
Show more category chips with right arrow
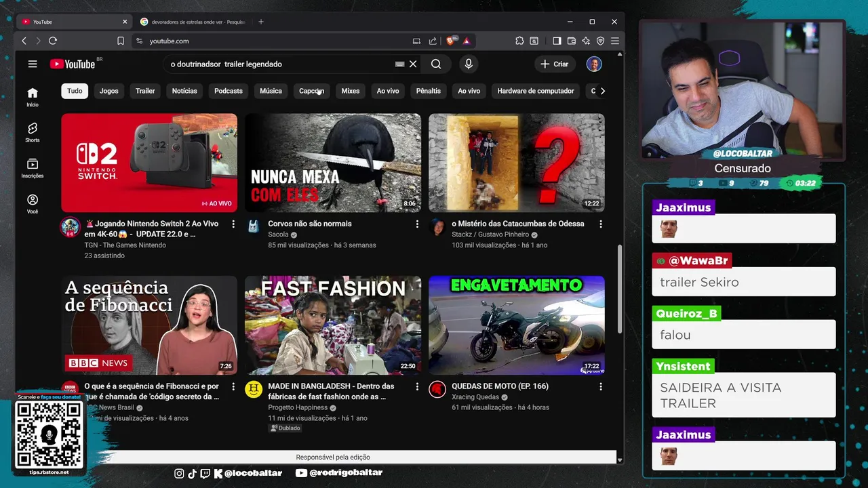[602, 91]
